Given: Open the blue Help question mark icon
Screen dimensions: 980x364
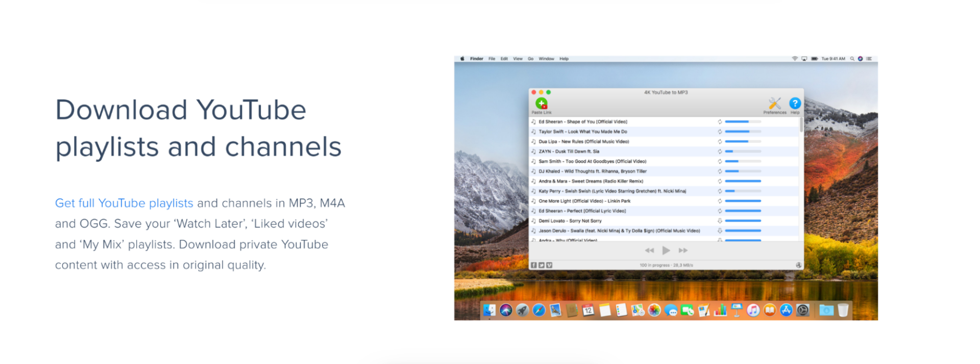Looking at the screenshot, I should click(x=795, y=103).
